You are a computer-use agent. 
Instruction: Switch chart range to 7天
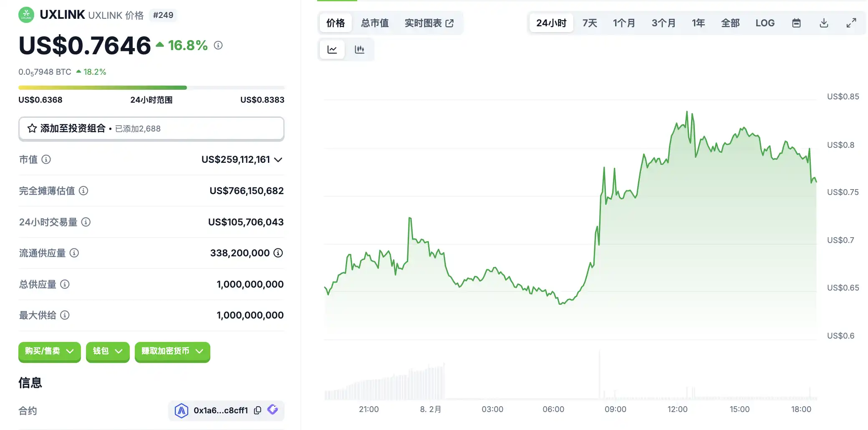point(589,23)
